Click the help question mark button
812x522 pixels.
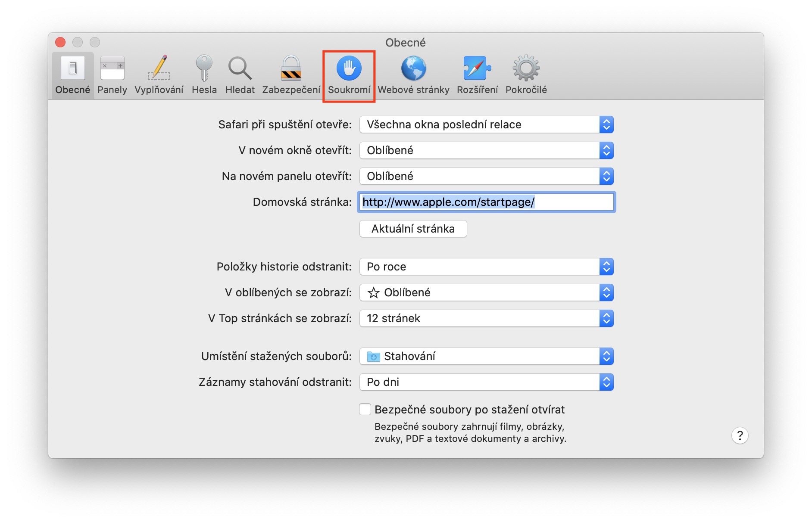click(x=740, y=435)
